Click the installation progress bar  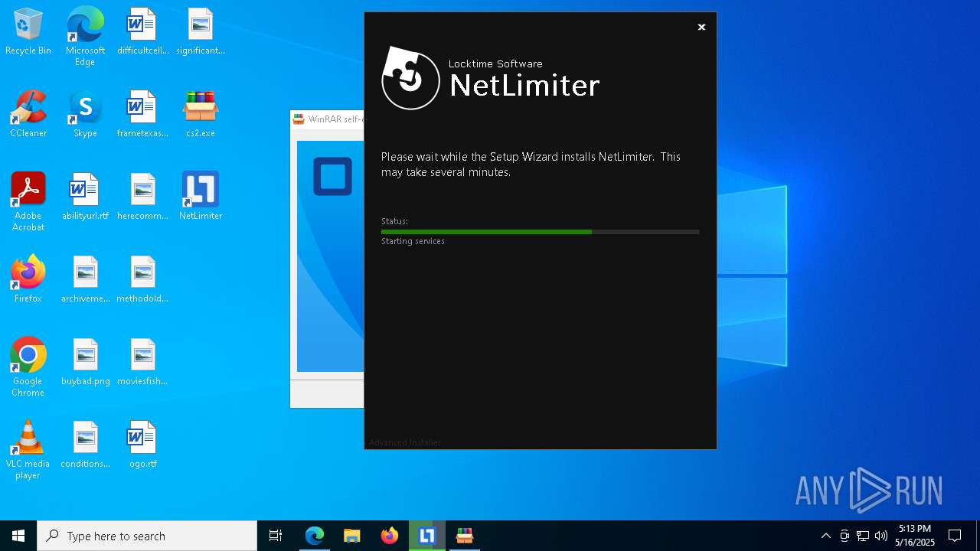coord(540,231)
